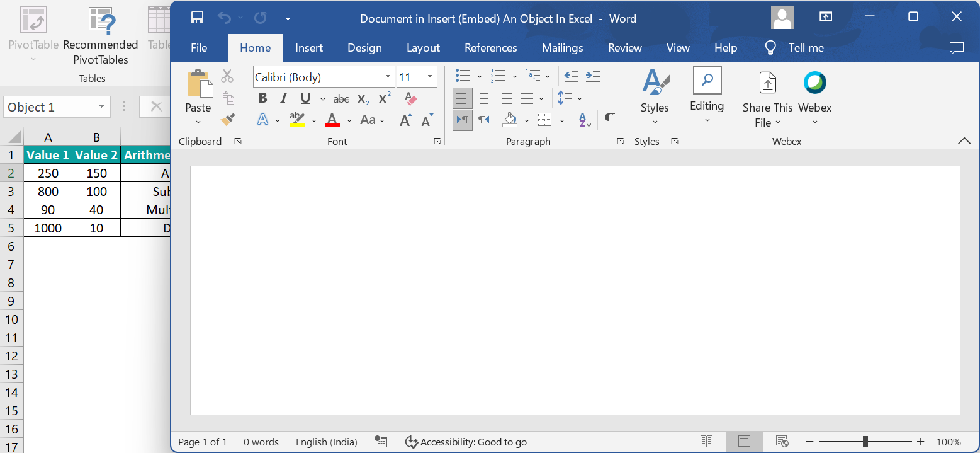Click the zoom slider handle
980x453 pixels.
click(x=865, y=442)
